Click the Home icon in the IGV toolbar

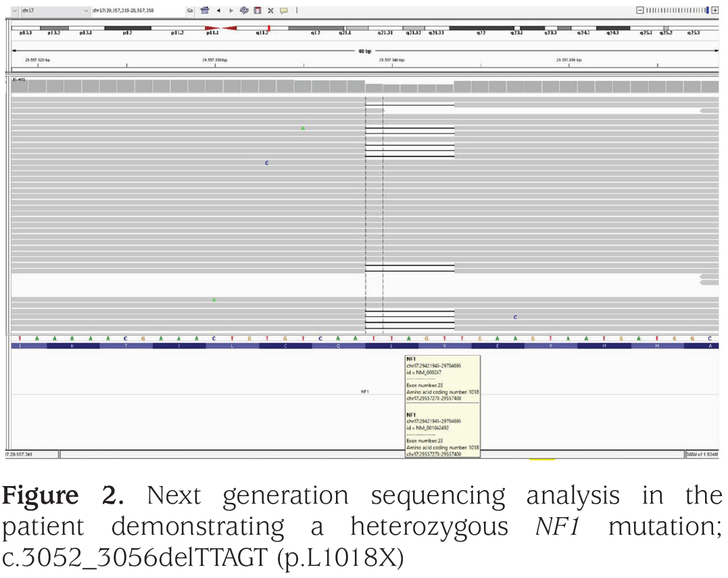point(205,10)
